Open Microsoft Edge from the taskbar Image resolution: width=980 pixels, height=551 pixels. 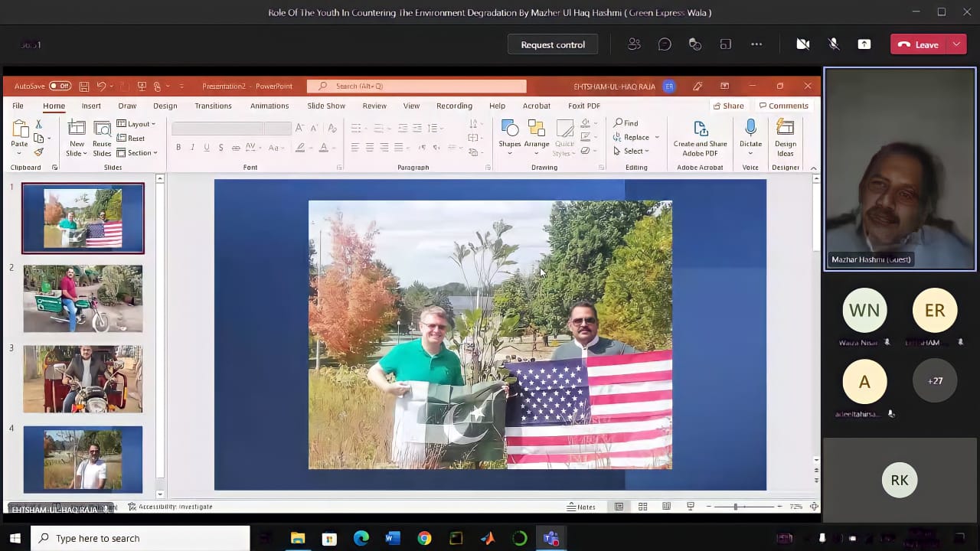(x=361, y=539)
